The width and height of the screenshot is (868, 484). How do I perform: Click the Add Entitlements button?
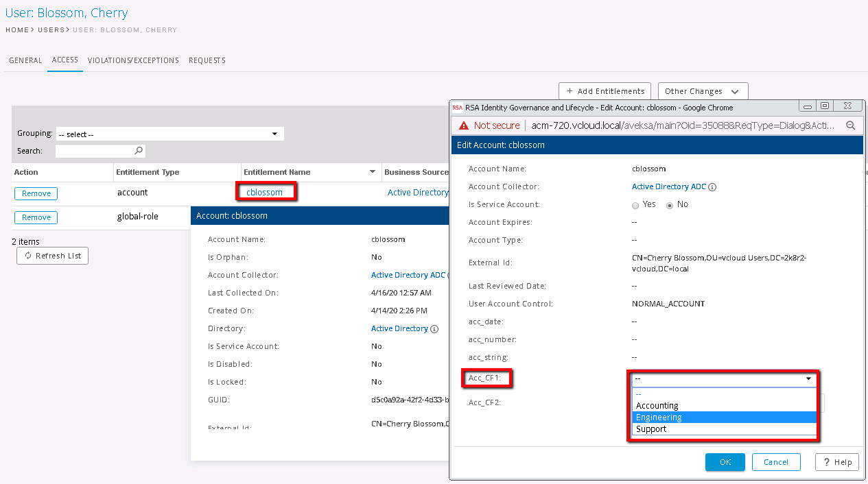pyautogui.click(x=605, y=91)
